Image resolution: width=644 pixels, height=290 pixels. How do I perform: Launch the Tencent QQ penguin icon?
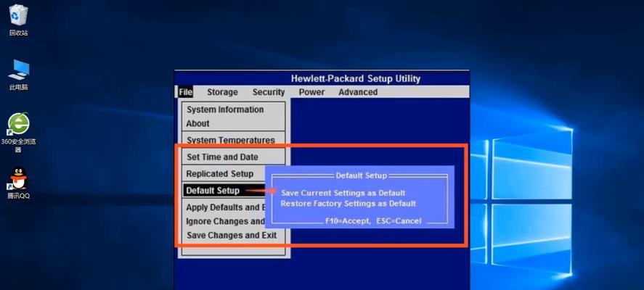(x=18, y=183)
